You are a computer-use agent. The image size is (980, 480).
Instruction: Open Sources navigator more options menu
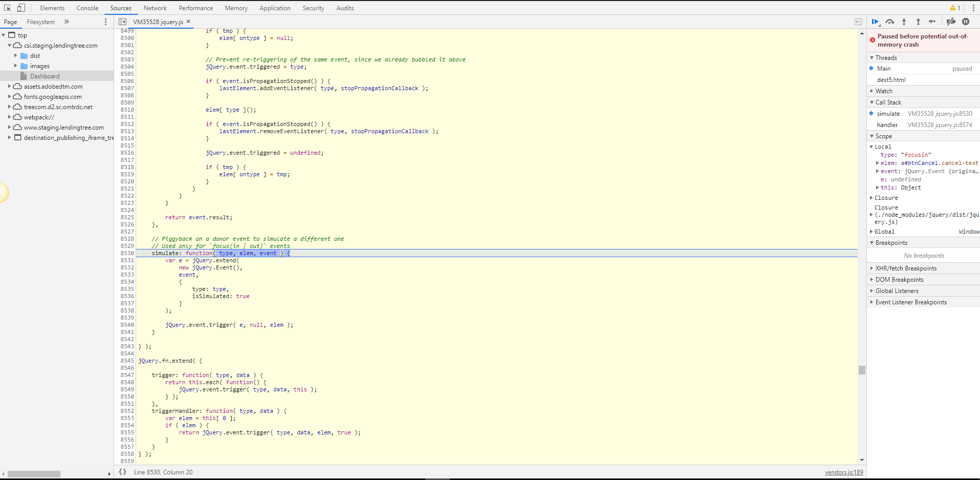pos(106,22)
